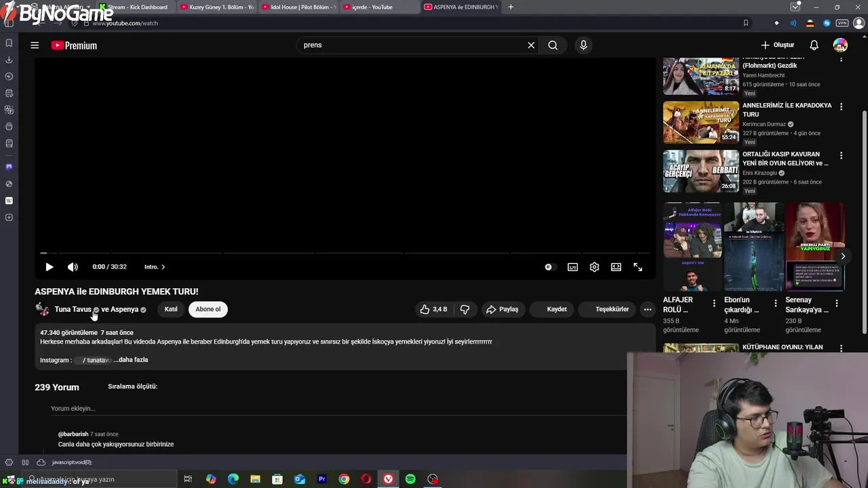This screenshot has height=488, width=868.
Task: Open Vivaldi Downloads panel in sidebar
Action: (9, 60)
